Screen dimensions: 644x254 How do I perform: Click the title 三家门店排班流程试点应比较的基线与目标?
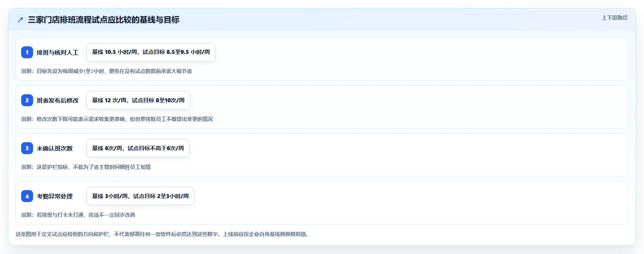click(x=104, y=20)
